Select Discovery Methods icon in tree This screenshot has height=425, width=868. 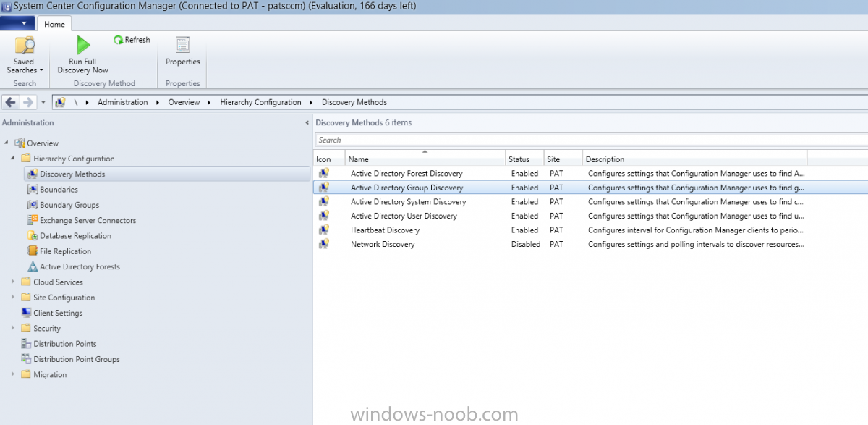click(x=33, y=174)
